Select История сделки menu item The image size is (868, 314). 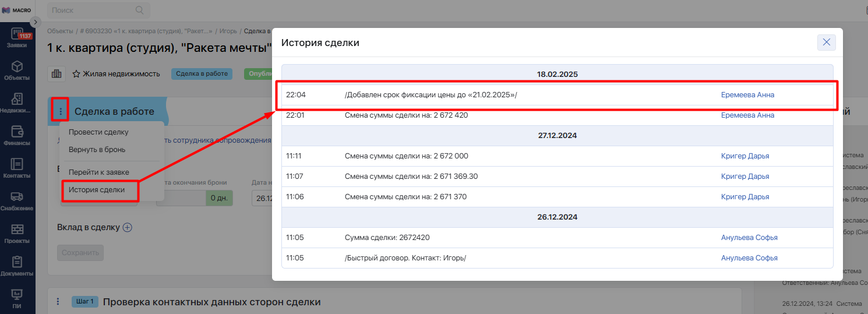click(97, 190)
